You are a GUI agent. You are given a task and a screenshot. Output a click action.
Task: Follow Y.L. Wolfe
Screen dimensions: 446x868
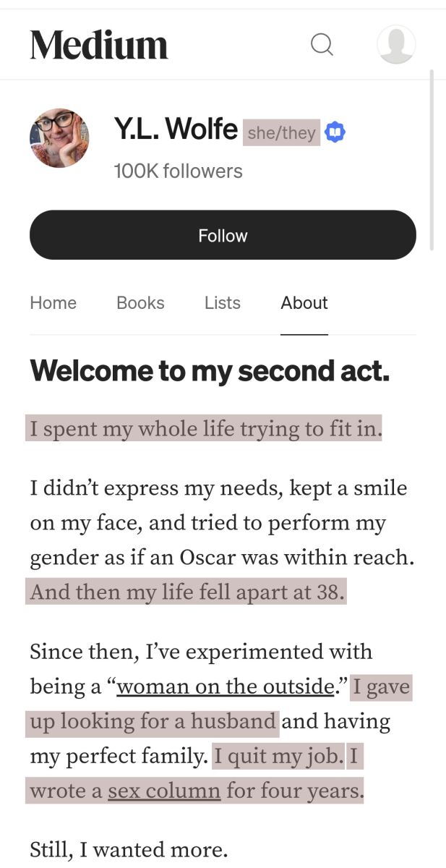click(223, 235)
